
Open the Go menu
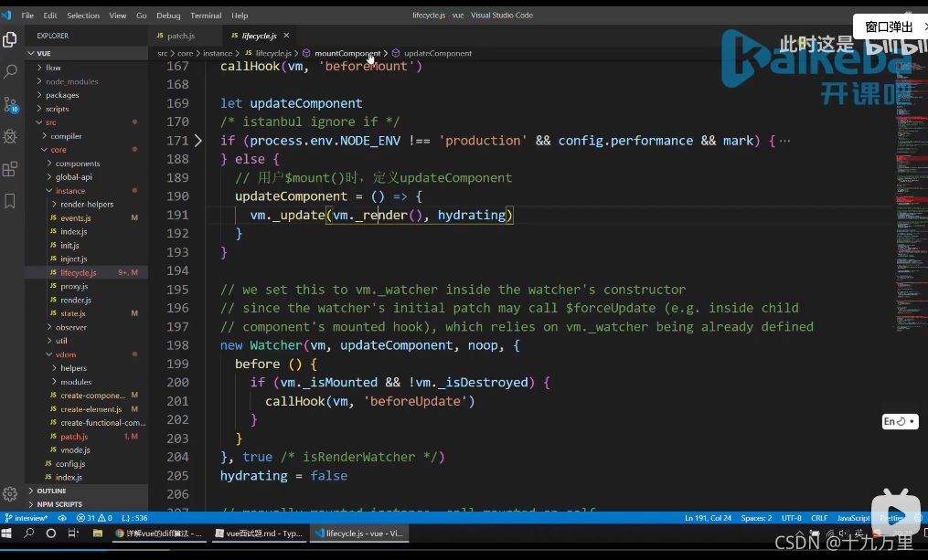pyautogui.click(x=142, y=16)
